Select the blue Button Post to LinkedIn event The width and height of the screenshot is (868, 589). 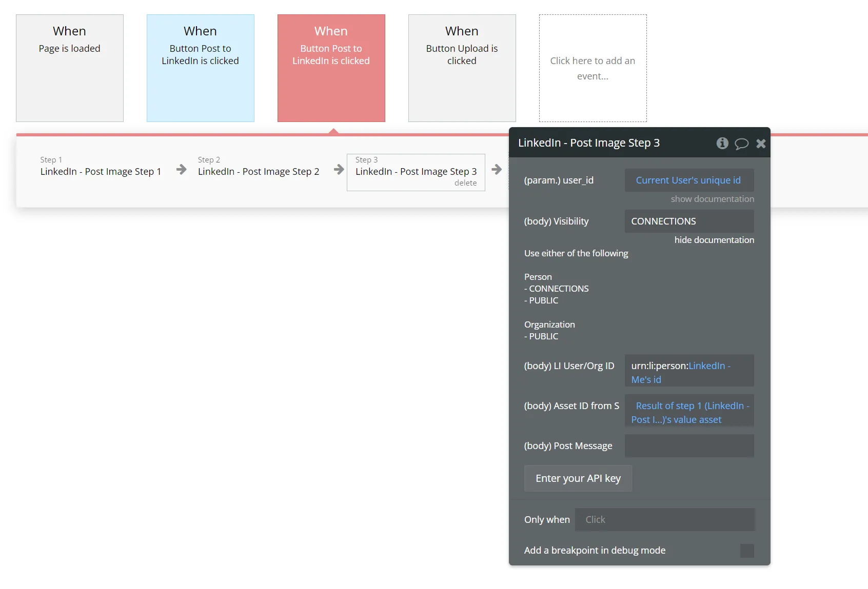point(201,68)
